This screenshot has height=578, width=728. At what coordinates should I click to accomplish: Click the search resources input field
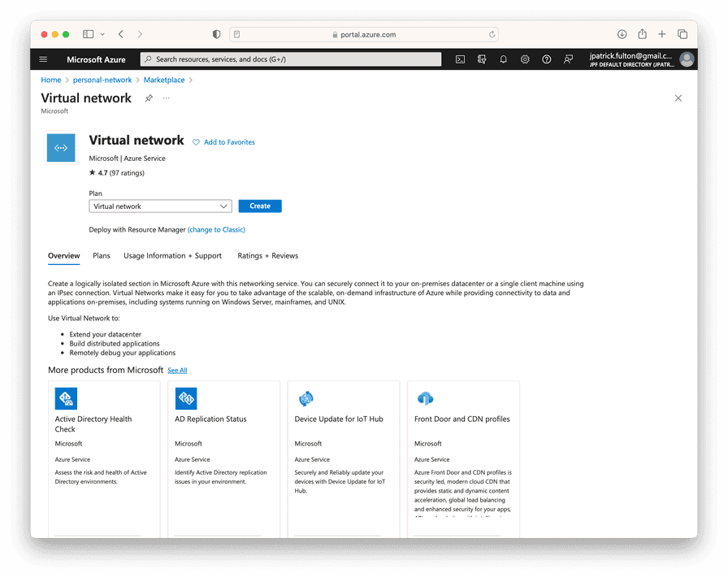click(291, 59)
